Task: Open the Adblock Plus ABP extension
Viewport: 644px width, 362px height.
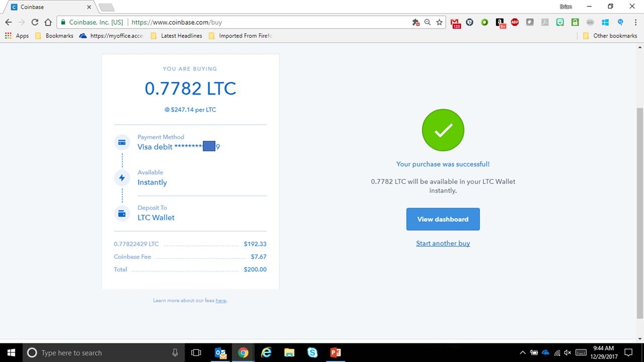Action: 515,22
